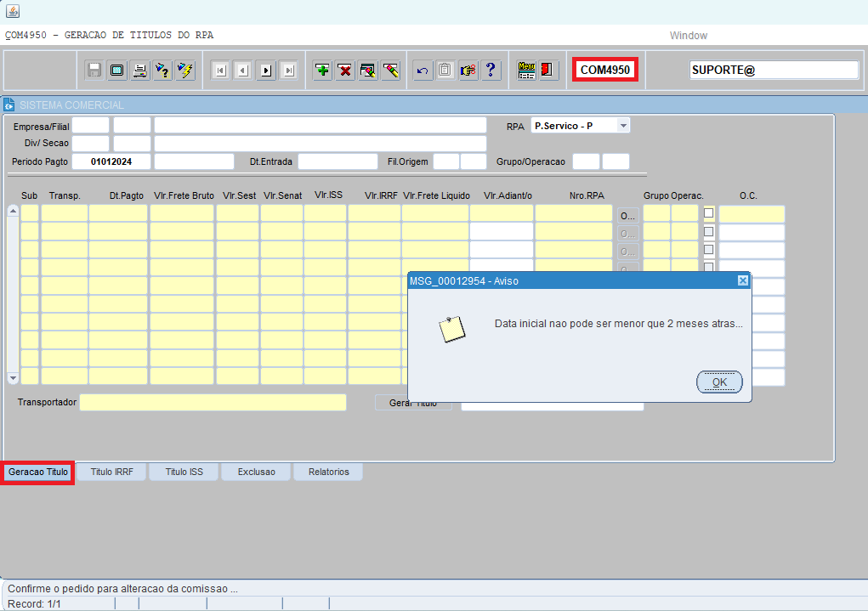Switch to the Relatorios tab
This screenshot has width=868, height=611.
329,472
